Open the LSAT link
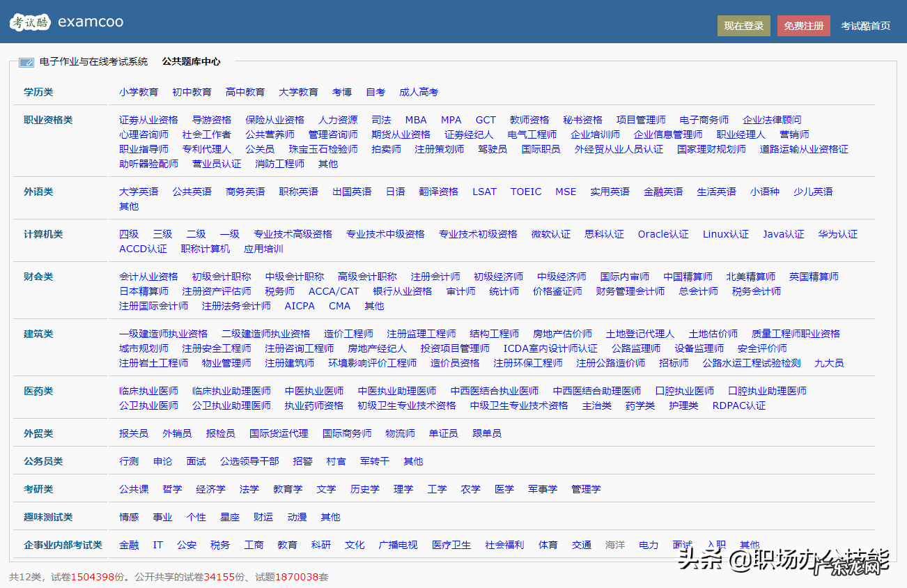The image size is (907, 588). pos(485,192)
